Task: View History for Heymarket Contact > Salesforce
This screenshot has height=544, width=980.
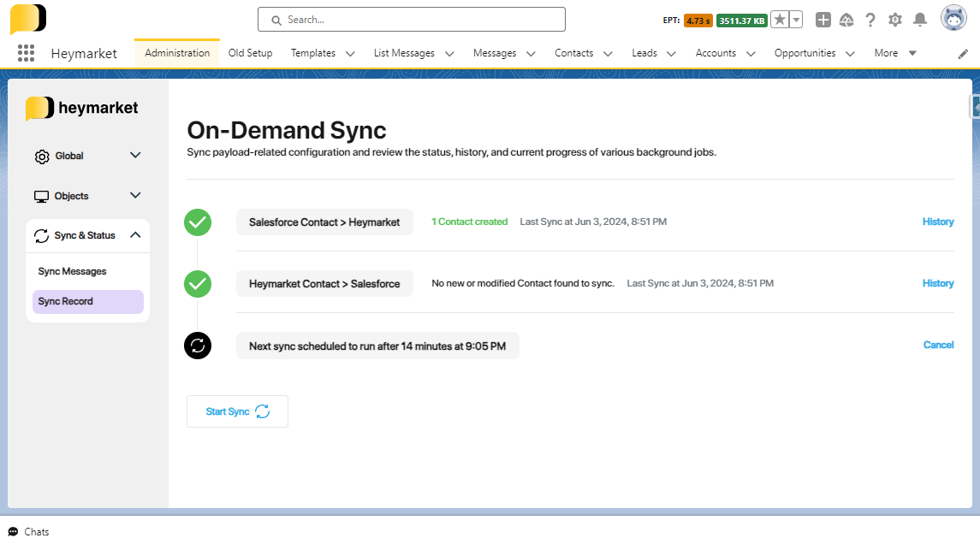Action: point(937,284)
